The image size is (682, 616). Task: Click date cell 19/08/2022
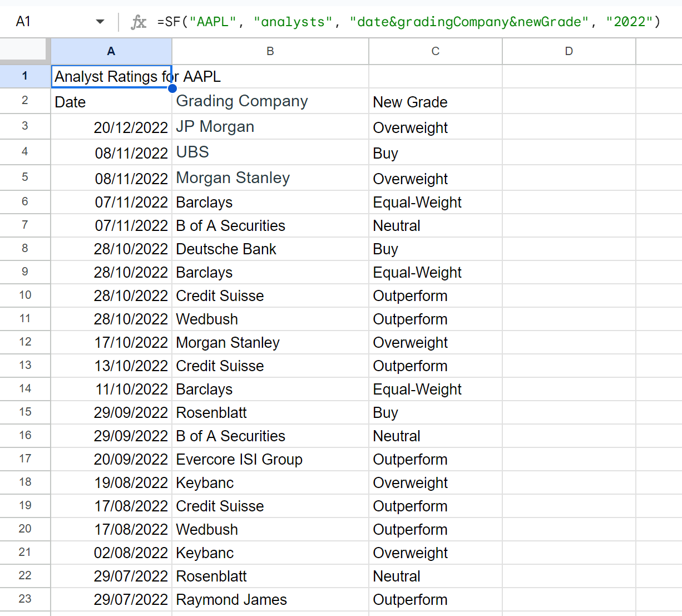click(x=111, y=482)
